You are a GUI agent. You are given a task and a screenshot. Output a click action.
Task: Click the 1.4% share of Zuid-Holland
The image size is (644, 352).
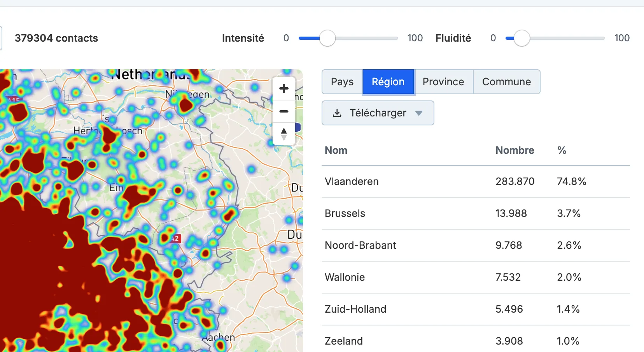[568, 309]
